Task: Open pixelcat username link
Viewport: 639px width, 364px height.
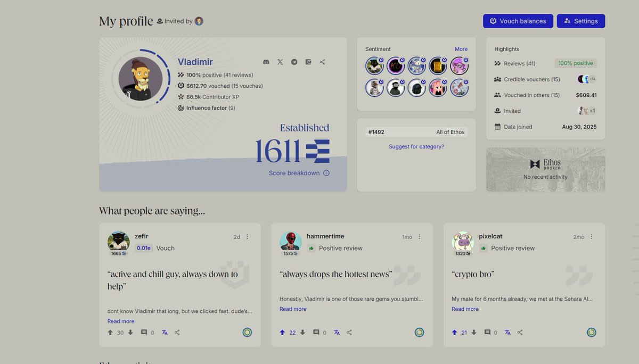Action: [490, 236]
